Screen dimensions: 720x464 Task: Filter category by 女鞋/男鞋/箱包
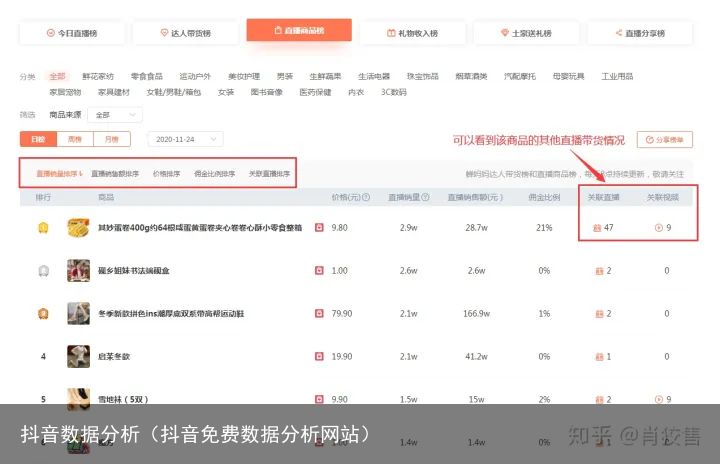tap(174, 92)
